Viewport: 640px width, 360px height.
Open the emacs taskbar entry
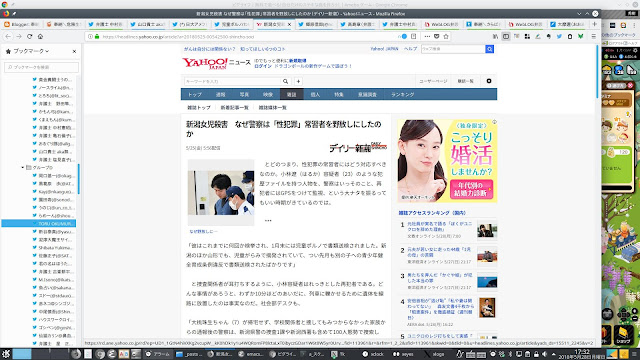251,354
